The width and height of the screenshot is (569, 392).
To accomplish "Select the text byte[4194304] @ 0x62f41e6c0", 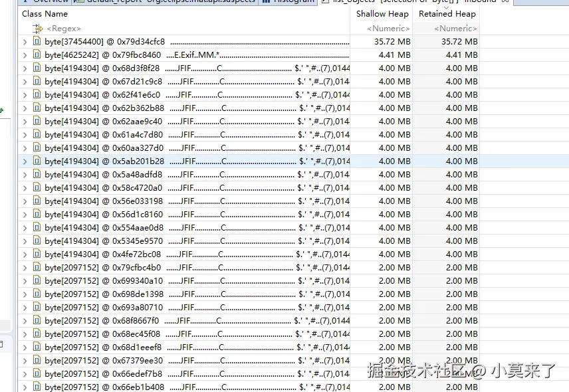I will click(102, 95).
